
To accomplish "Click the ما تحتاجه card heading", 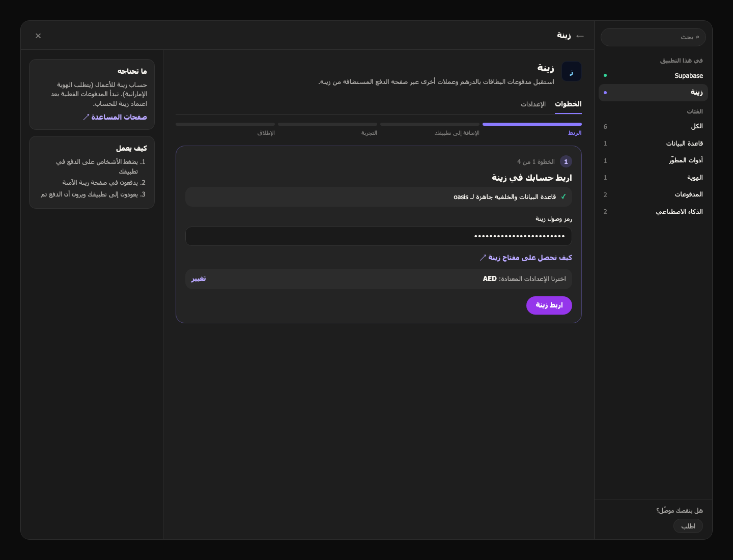I will coord(132,71).
